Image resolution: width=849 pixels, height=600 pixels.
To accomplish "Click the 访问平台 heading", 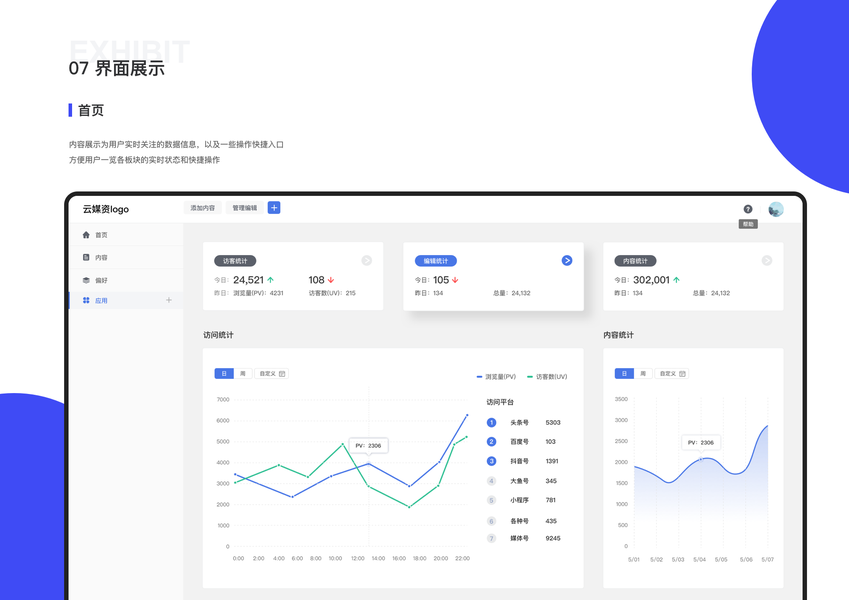I will [x=500, y=402].
